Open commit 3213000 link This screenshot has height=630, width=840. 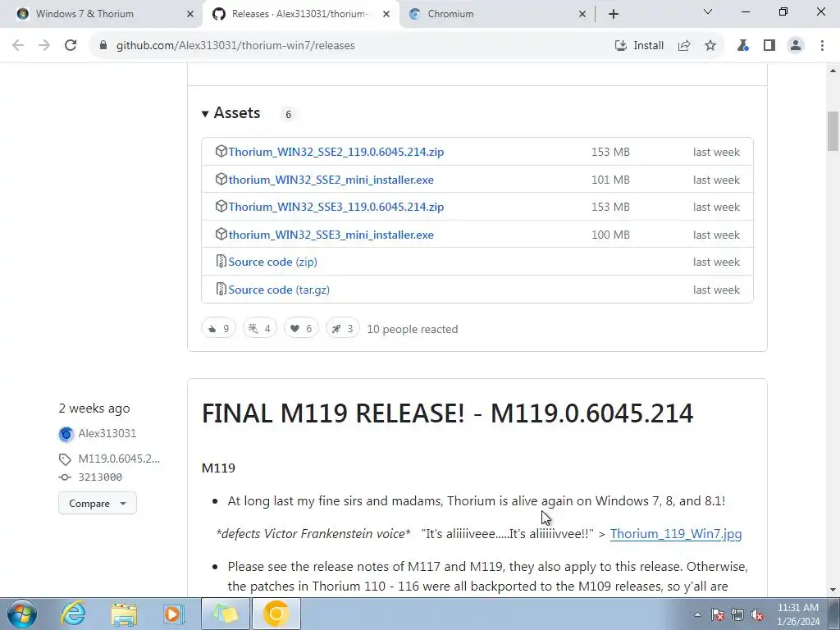click(100, 477)
